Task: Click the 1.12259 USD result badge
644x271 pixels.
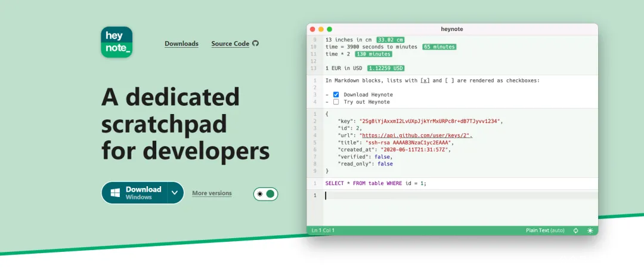Action: point(386,68)
